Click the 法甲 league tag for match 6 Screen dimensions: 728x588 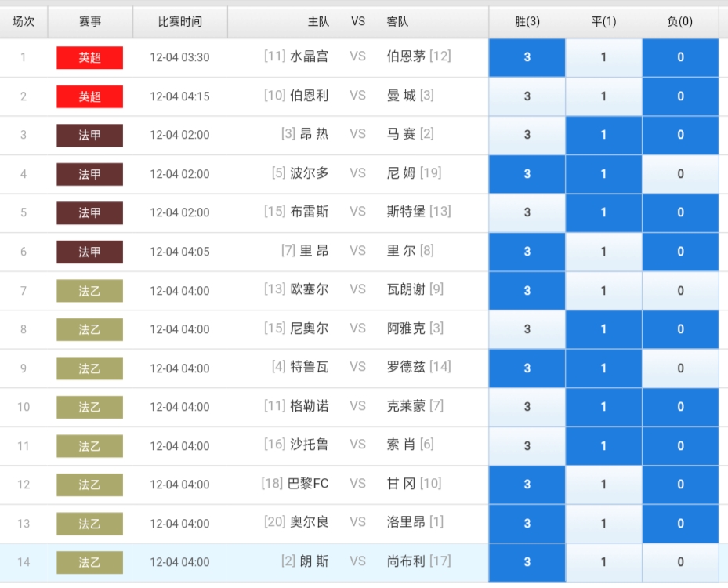click(x=89, y=252)
